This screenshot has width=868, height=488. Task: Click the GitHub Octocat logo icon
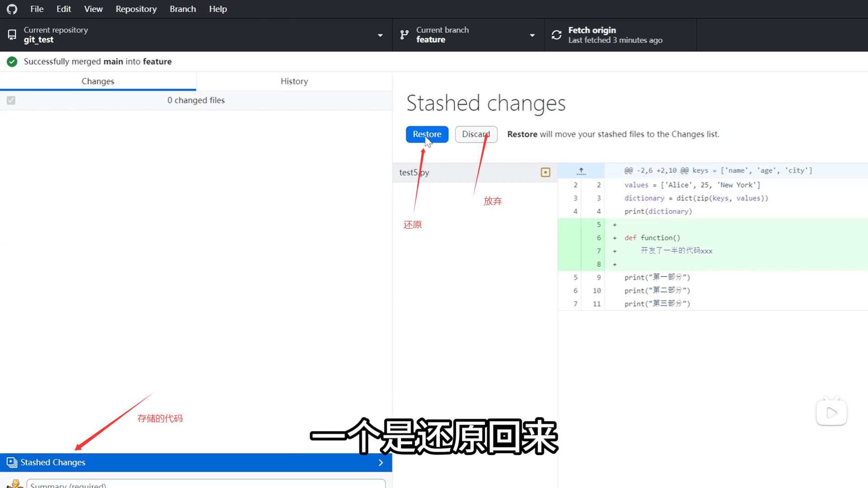[12, 9]
